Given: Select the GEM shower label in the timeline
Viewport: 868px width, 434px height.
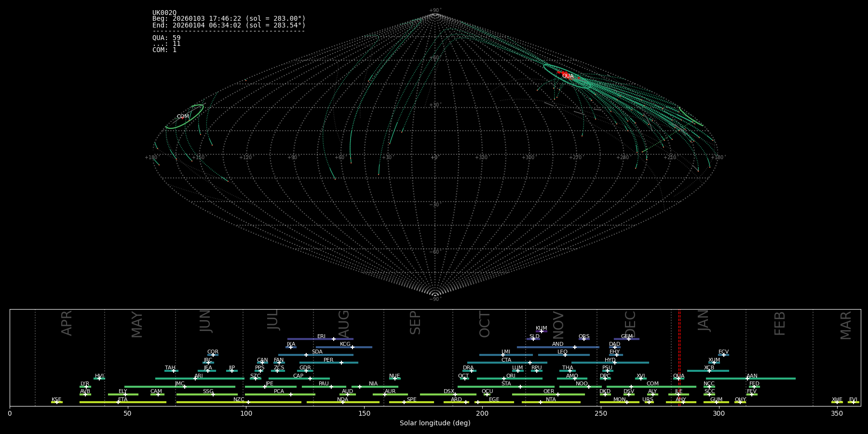Looking at the screenshot, I should coord(626,337).
